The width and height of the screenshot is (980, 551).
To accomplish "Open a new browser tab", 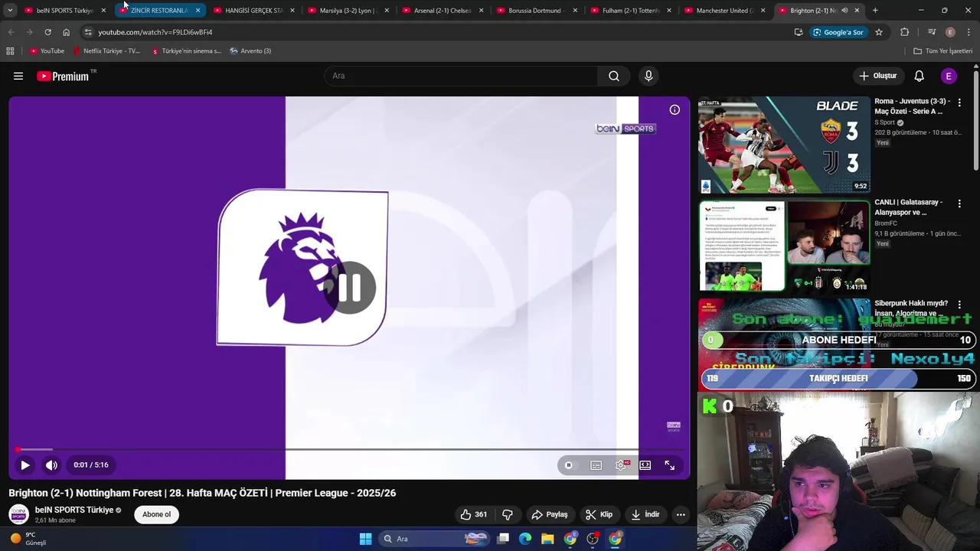I will click(x=875, y=10).
